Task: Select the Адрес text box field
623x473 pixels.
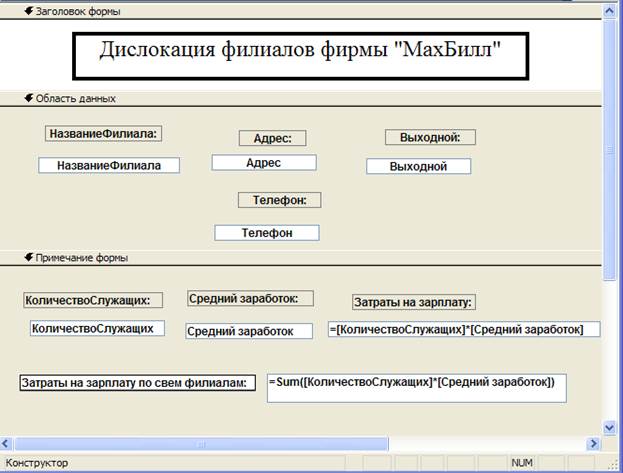Action: tap(264, 163)
